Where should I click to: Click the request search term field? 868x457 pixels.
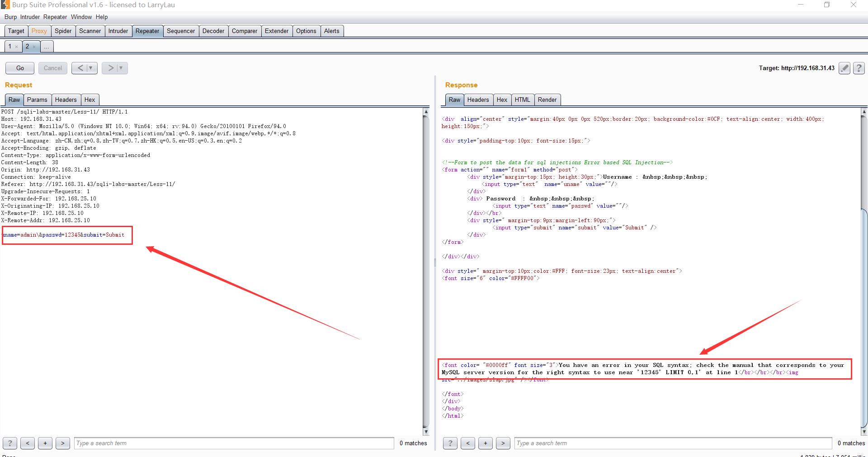point(234,443)
